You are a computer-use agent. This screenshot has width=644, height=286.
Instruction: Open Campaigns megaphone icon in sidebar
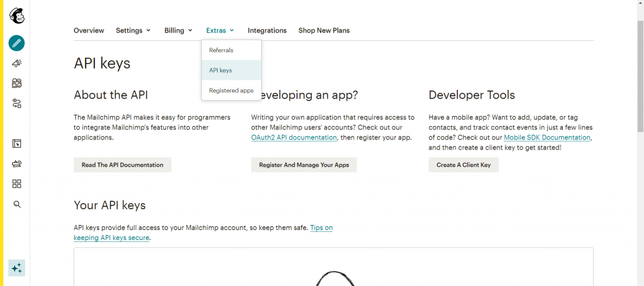pyautogui.click(x=17, y=63)
